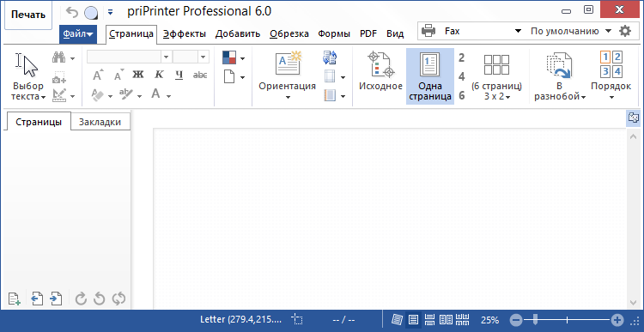Open the font size combo box
The width and height of the screenshot is (644, 332).
(191, 57)
